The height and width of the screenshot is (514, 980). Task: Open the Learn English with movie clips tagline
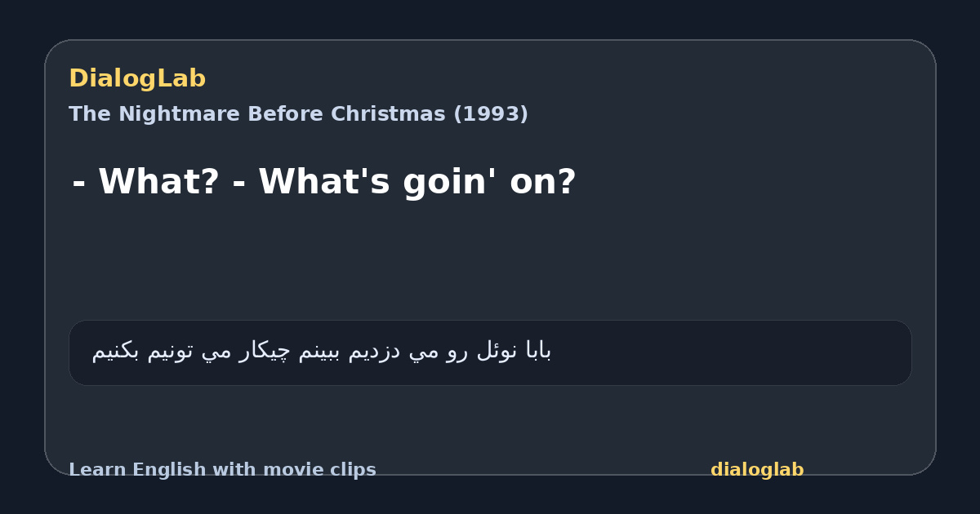coord(222,470)
